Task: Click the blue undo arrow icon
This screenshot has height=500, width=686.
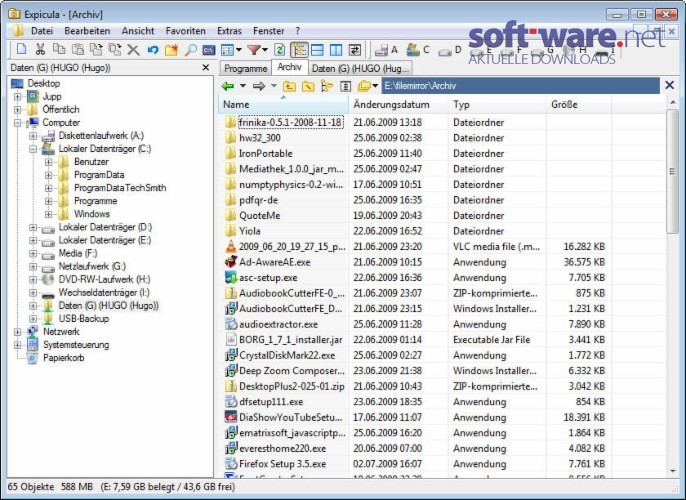Action: tap(153, 49)
